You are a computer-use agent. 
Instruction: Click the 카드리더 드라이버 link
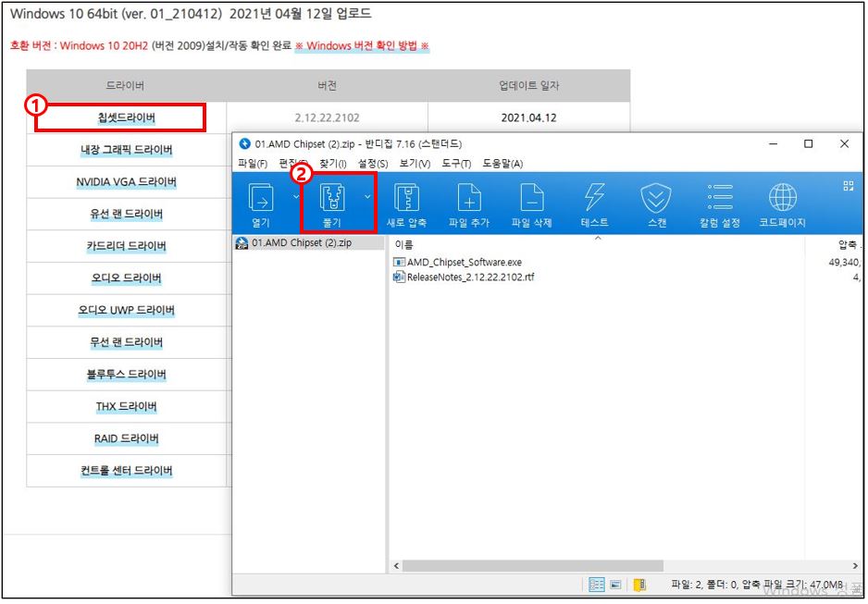pyautogui.click(x=127, y=246)
